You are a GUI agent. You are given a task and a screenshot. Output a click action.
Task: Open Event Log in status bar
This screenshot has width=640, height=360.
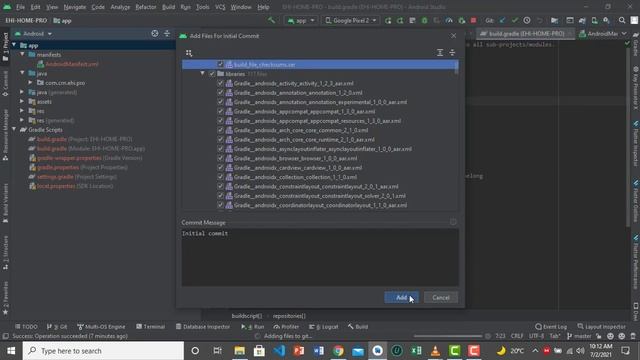pyautogui.click(x=551, y=327)
